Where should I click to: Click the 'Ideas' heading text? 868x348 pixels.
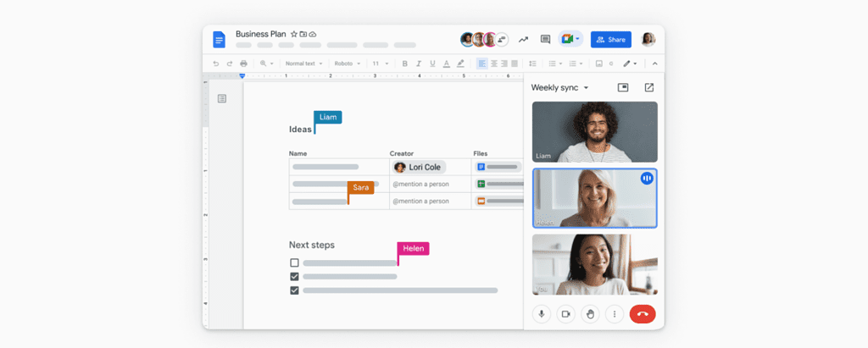(300, 130)
